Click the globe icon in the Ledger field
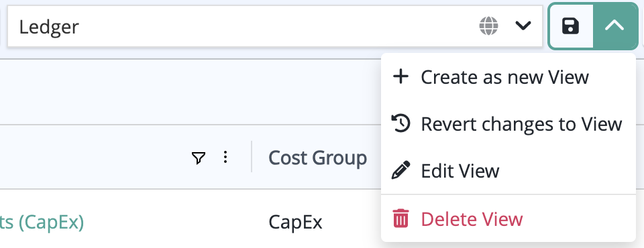The image size is (644, 248). coord(489,26)
